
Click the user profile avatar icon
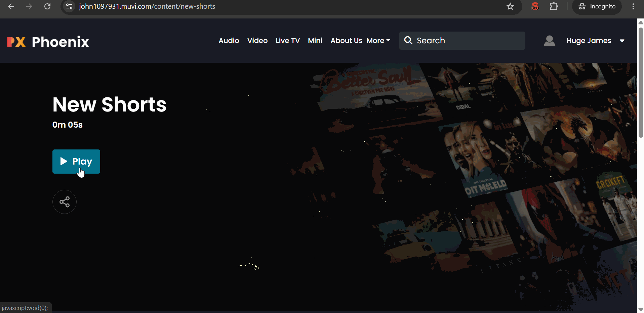click(x=549, y=41)
